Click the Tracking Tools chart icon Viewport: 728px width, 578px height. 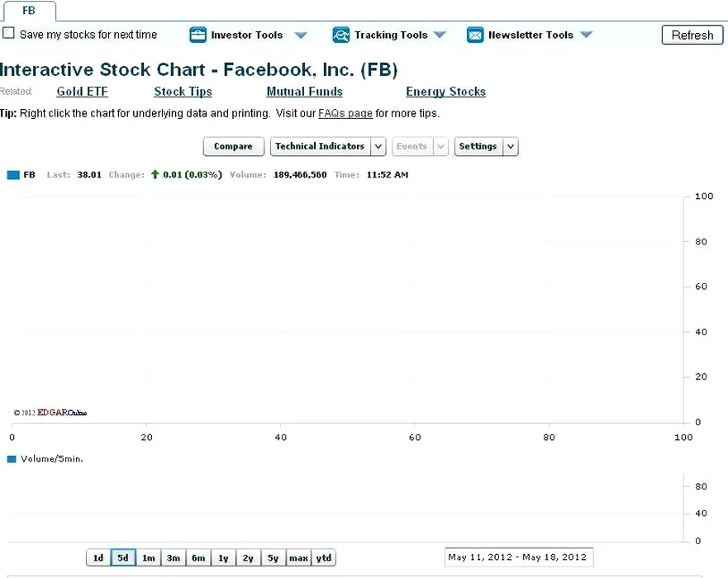[340, 35]
